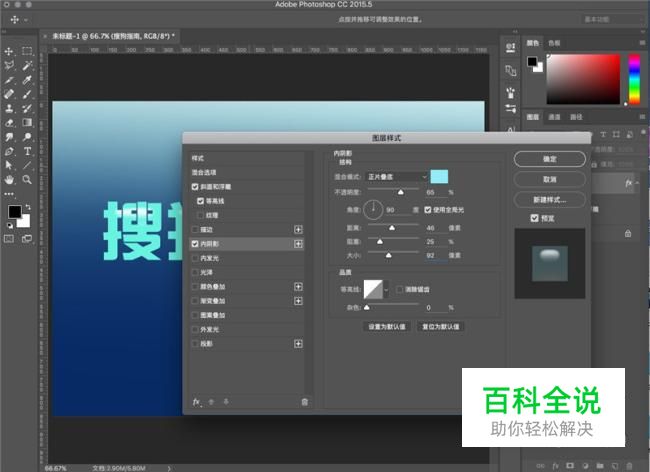This screenshot has width=650, height=472.
Task: Select the Line tool
Action: coord(27,165)
